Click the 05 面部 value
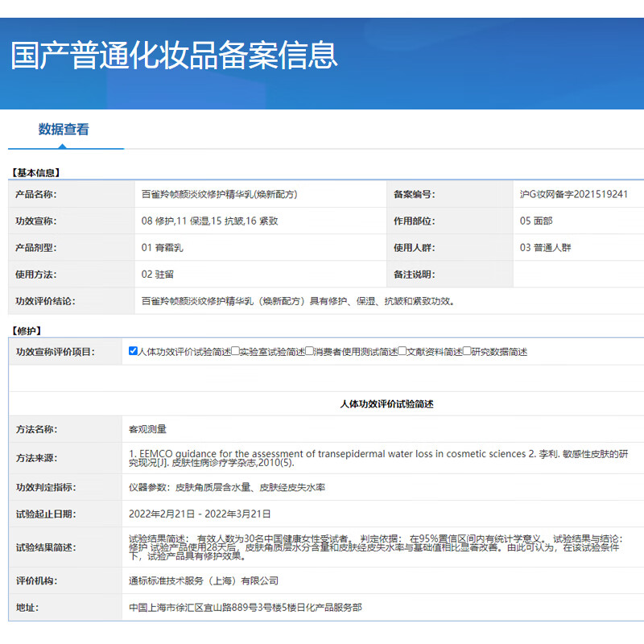 coord(536,221)
